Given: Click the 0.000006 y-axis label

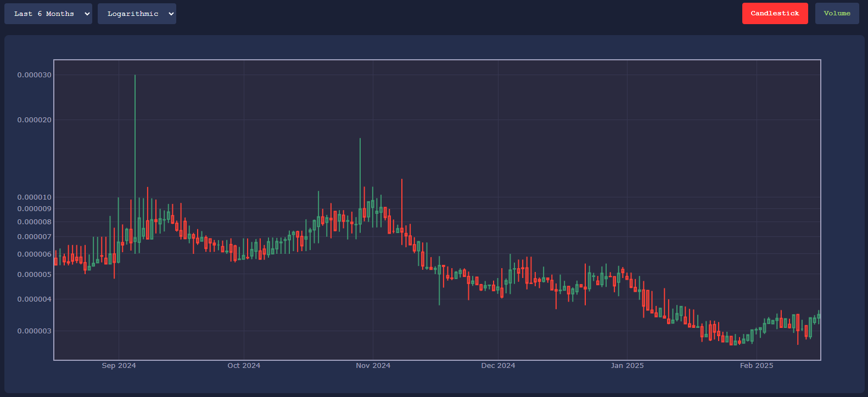Looking at the screenshot, I should pos(35,254).
